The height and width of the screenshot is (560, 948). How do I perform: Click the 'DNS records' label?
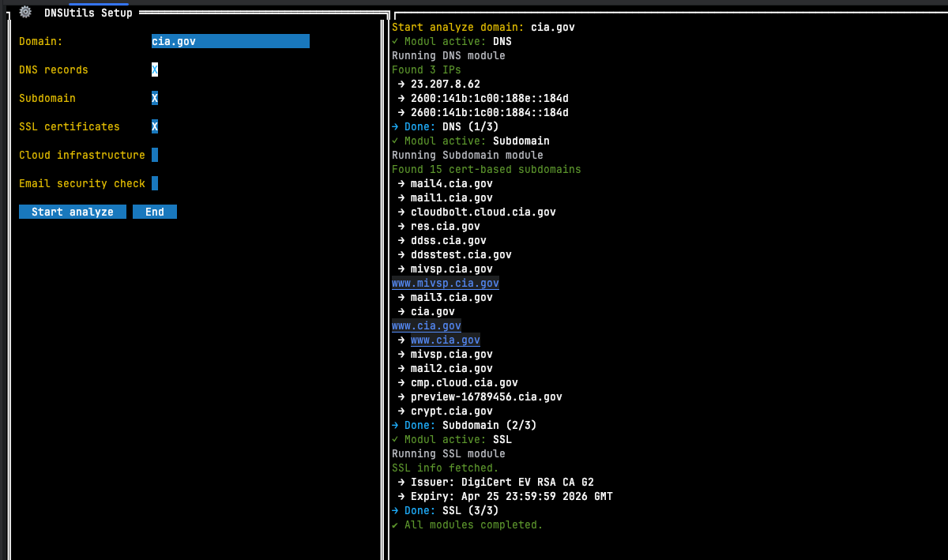click(x=54, y=70)
